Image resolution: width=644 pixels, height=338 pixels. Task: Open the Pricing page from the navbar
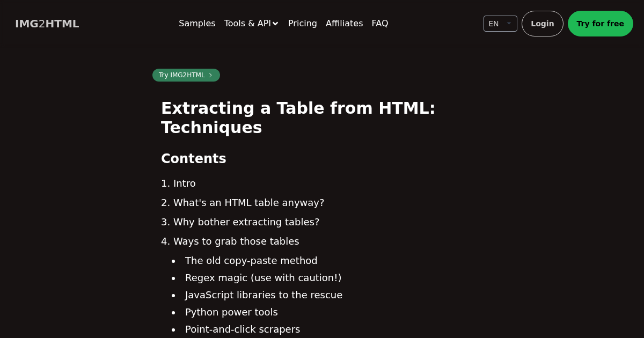tap(302, 24)
